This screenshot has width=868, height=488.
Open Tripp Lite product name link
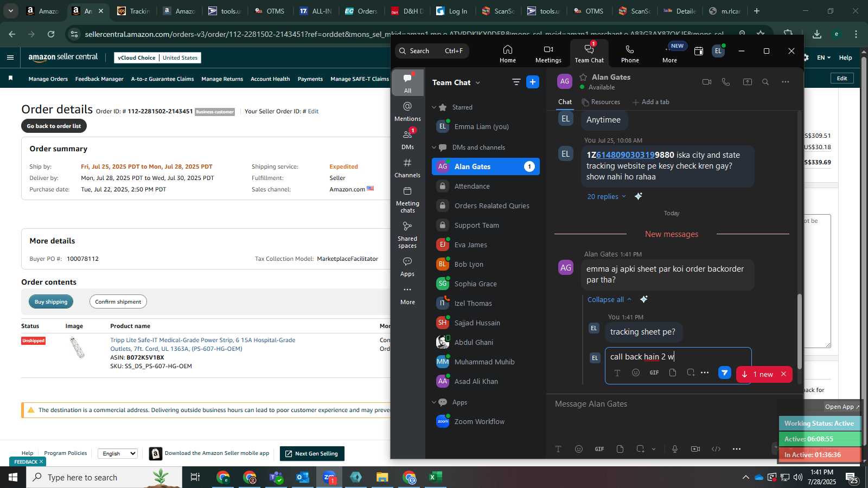tap(203, 344)
